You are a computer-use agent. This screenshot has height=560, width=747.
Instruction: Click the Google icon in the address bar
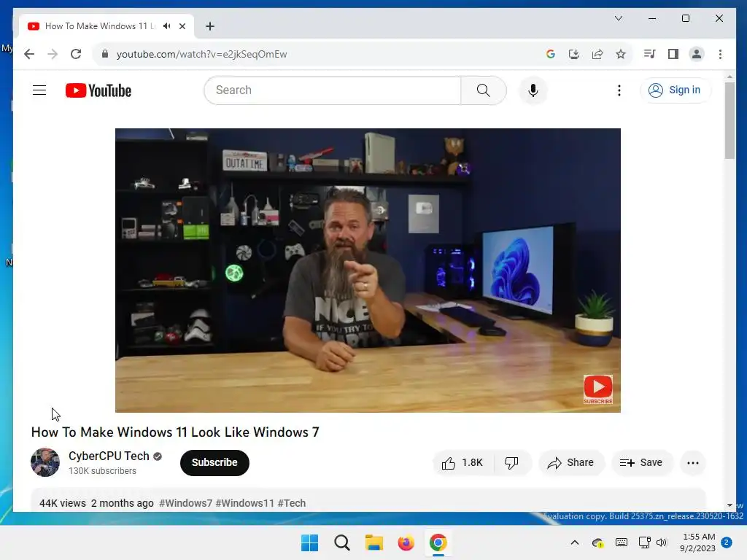click(x=551, y=54)
